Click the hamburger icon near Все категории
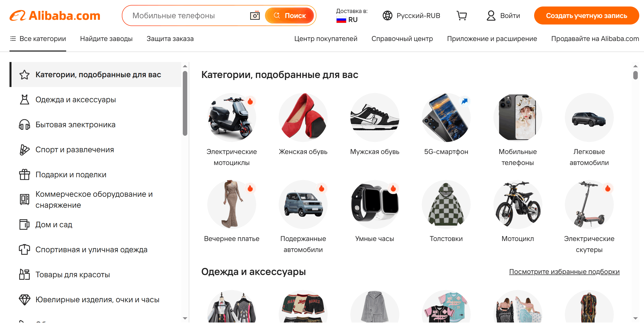Image resolution: width=644 pixels, height=328 pixels. pyautogui.click(x=12, y=38)
